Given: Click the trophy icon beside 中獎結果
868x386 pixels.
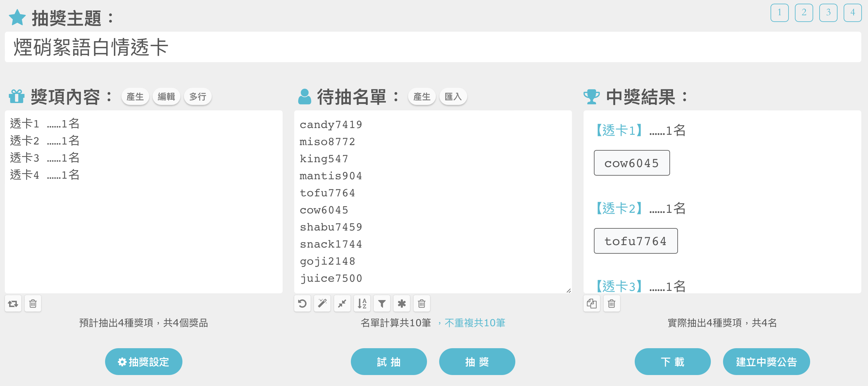Looking at the screenshot, I should pyautogui.click(x=592, y=97).
